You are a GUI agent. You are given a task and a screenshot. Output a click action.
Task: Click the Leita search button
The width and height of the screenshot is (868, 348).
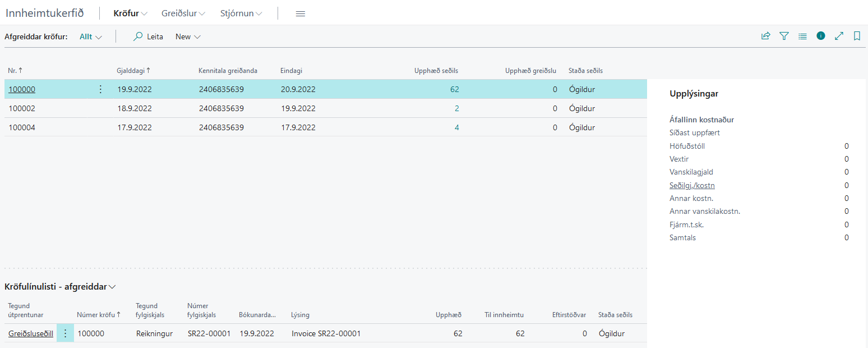pos(148,36)
